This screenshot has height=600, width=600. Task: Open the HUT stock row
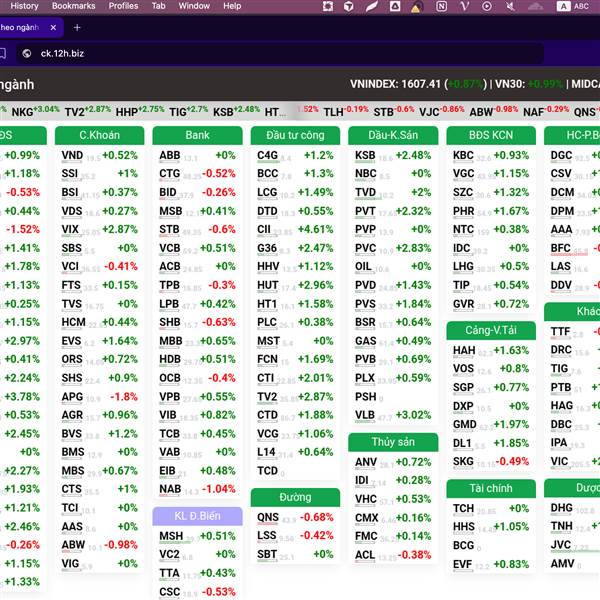coord(295,285)
